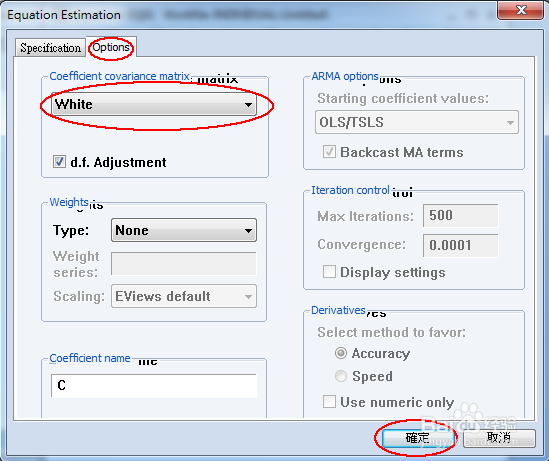Viewport: 549px width, 461px height.
Task: Click the Derivatives group label
Action: pos(338,310)
